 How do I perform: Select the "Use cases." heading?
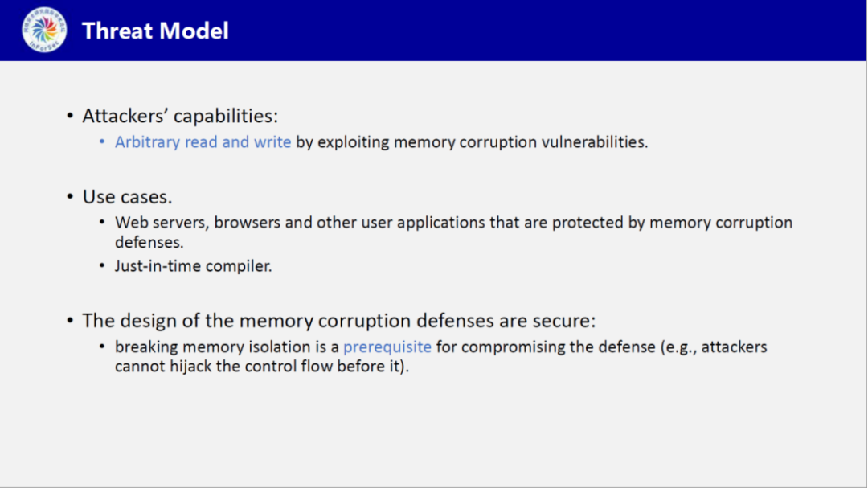coord(127,196)
